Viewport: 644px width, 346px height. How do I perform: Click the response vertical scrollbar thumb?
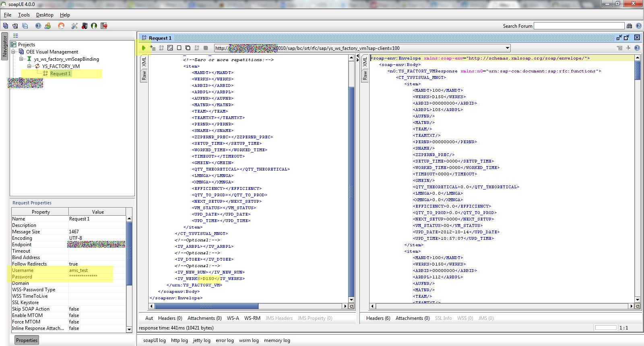(x=638, y=70)
